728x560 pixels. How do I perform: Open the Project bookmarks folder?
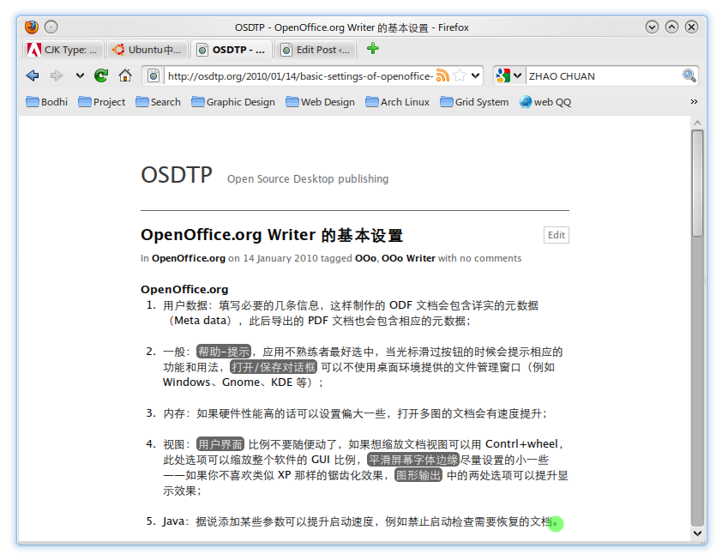(102, 102)
